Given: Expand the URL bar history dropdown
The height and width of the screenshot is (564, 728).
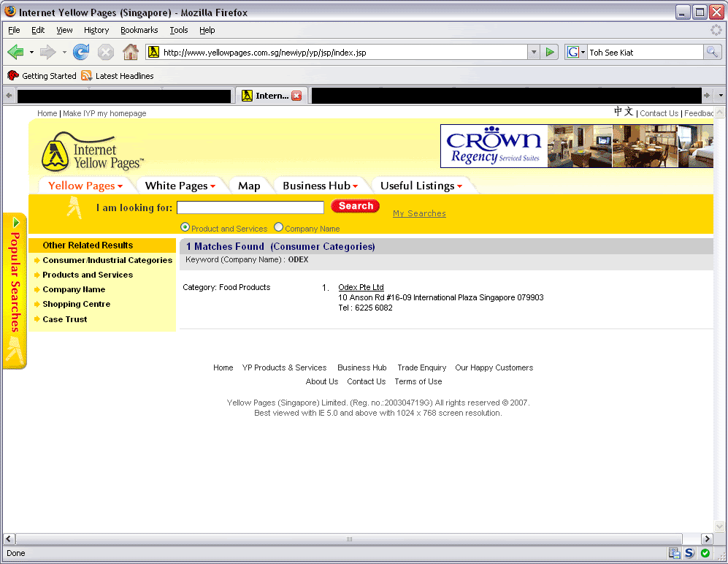Looking at the screenshot, I should point(534,52).
